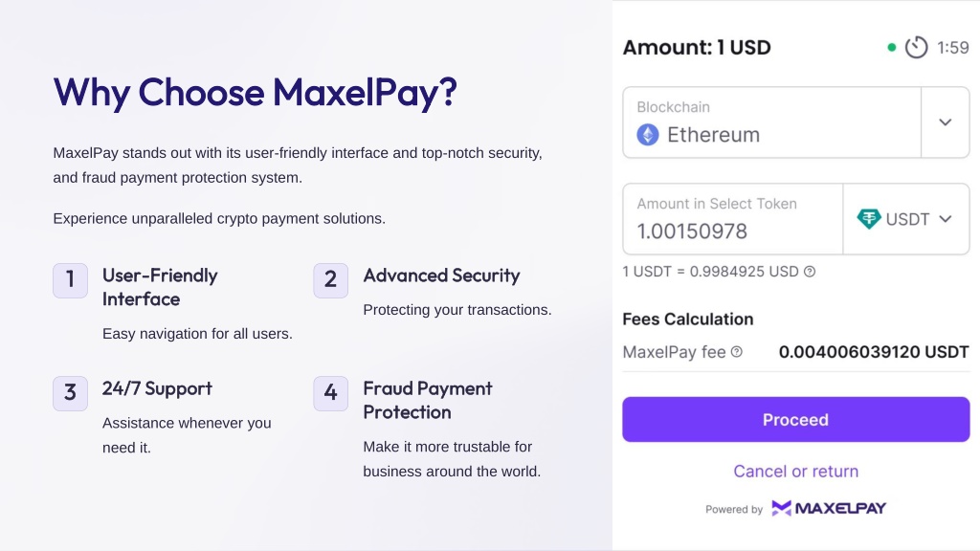Click the Cancel or return link
The image size is (980, 551).
795,471
